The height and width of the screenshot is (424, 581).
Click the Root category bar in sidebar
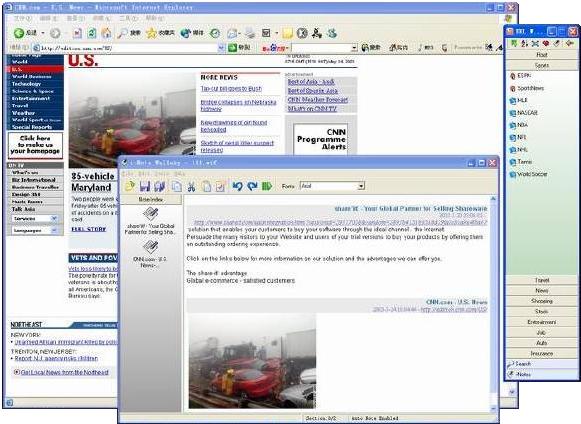[542, 54]
